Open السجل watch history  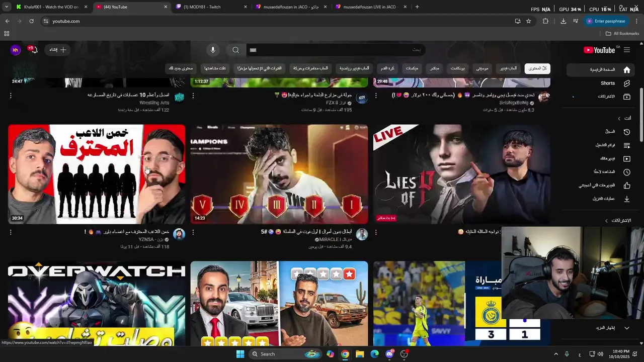click(610, 132)
